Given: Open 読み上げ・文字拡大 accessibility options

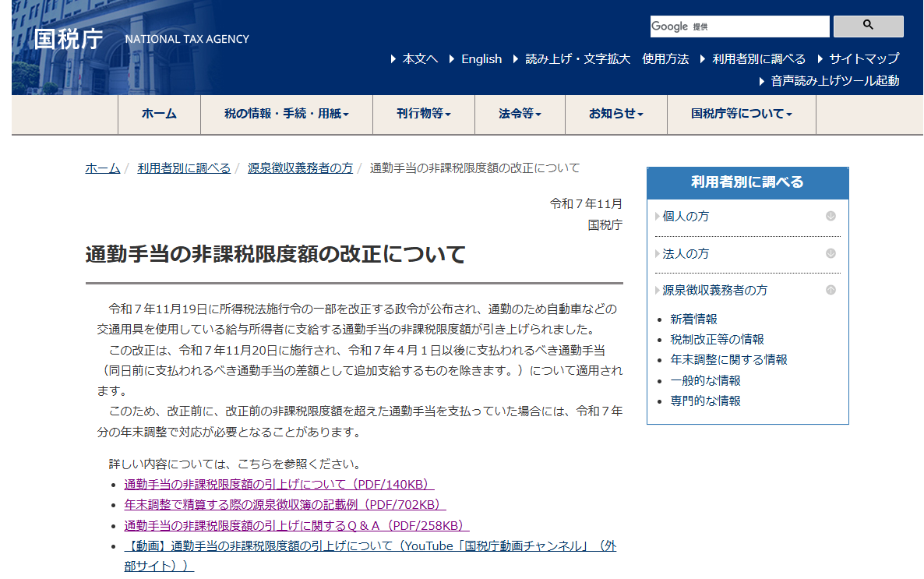Looking at the screenshot, I should 578,58.
